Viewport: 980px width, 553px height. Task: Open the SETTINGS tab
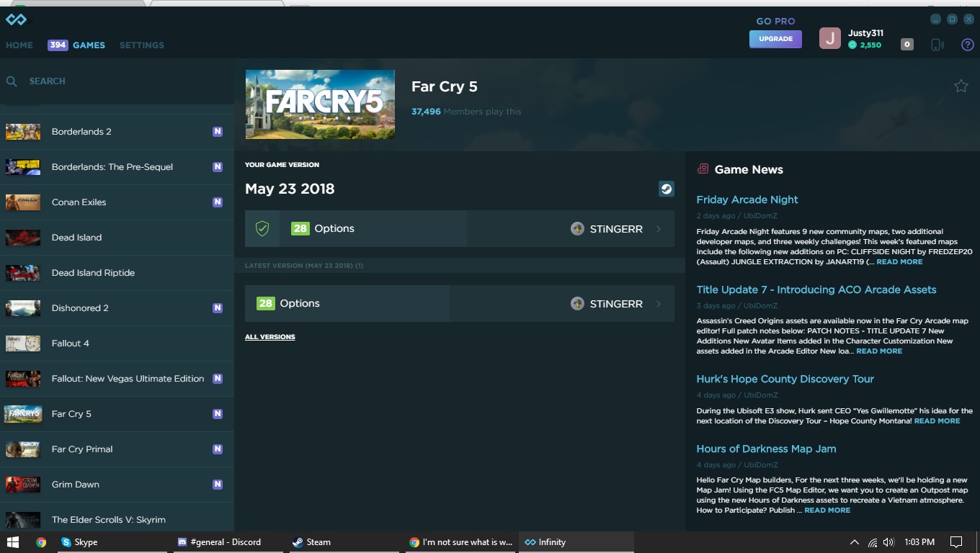142,45
